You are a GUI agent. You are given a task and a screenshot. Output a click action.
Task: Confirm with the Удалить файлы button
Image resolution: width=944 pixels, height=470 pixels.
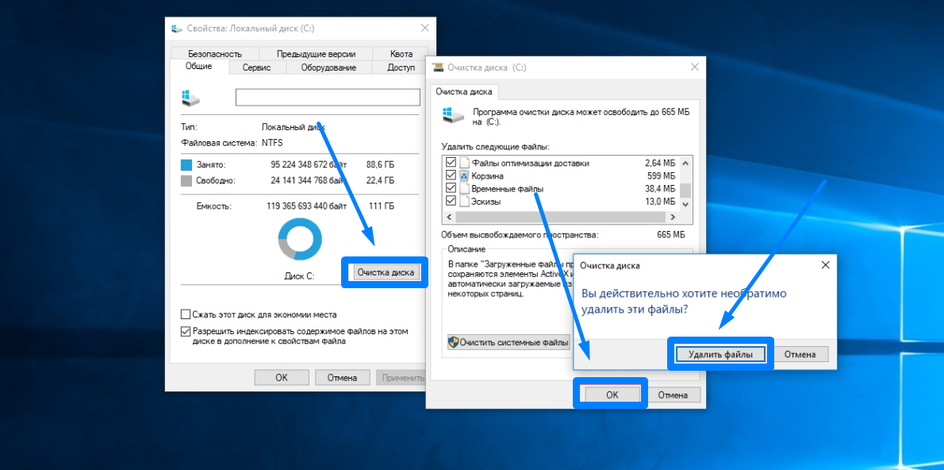coord(720,354)
